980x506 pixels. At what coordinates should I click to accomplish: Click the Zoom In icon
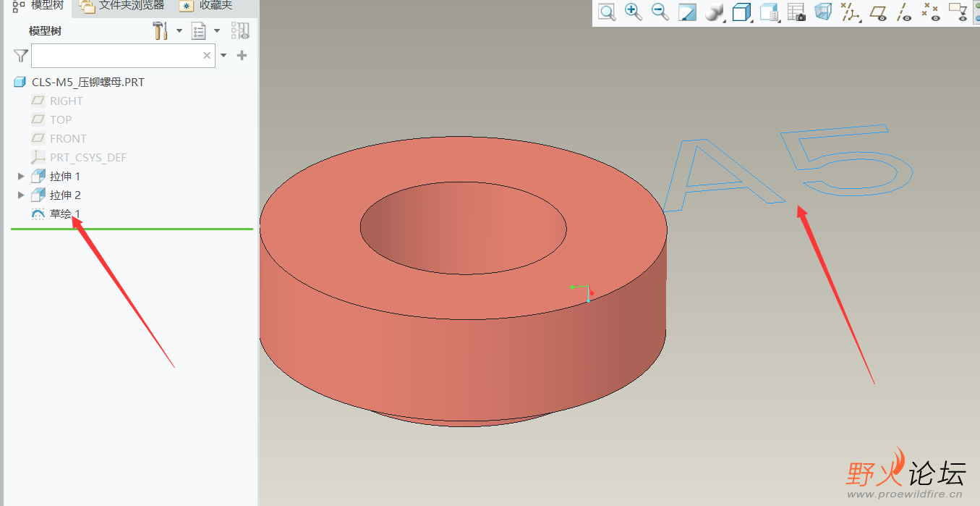click(634, 12)
